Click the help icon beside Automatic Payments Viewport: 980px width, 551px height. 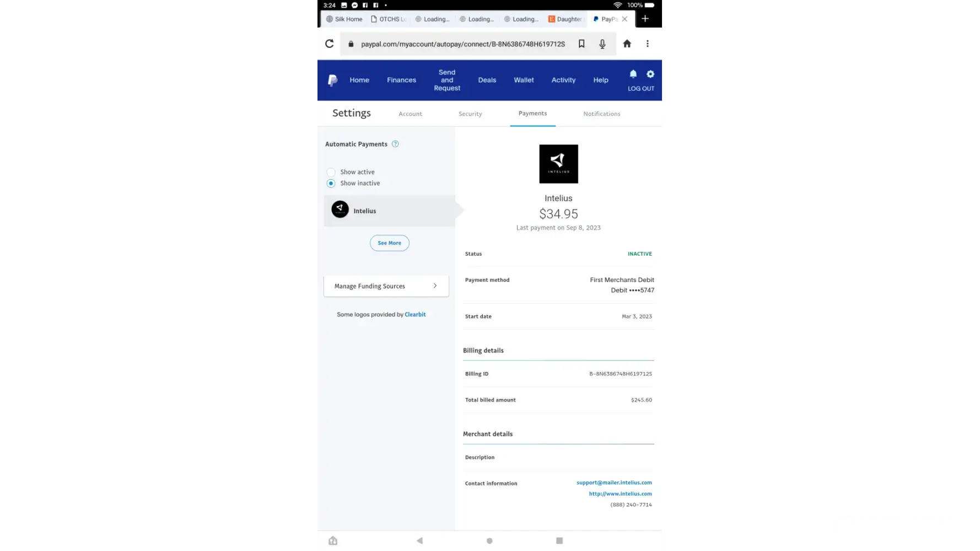pyautogui.click(x=395, y=144)
